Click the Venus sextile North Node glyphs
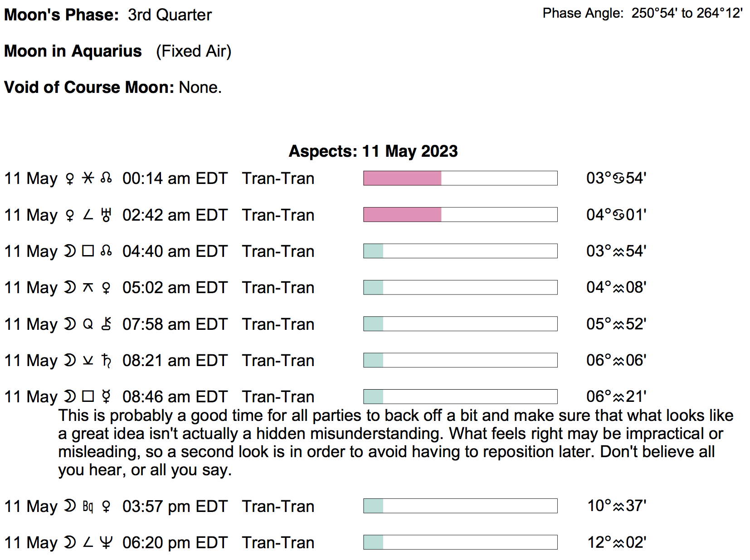This screenshot has height=560, width=750. pyautogui.click(x=88, y=178)
